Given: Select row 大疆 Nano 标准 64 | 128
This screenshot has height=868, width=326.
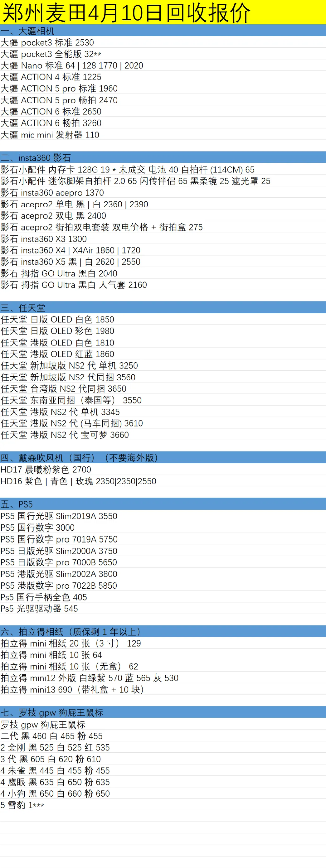Looking at the screenshot, I should coord(163,65).
